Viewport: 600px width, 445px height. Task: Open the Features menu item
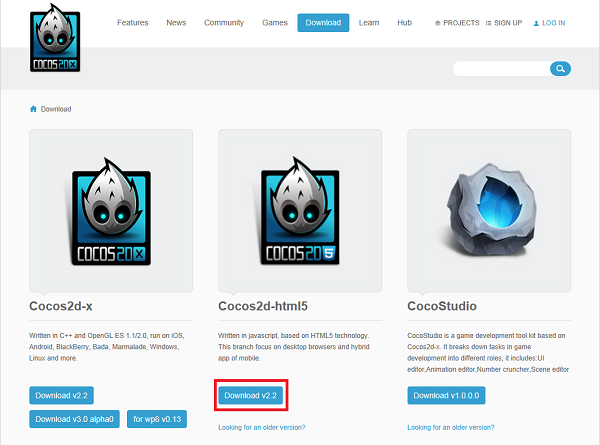[x=132, y=23]
